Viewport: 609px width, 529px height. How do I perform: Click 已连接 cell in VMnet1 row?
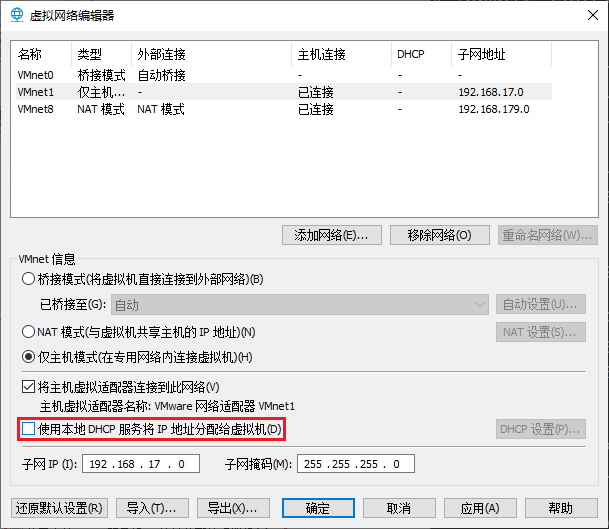[x=316, y=92]
